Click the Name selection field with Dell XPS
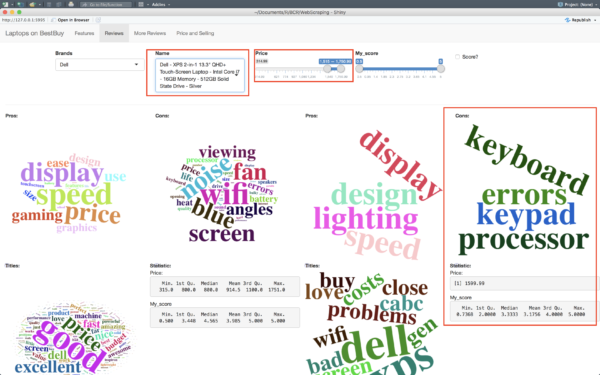Viewport: 600px width, 375px height. click(199, 75)
